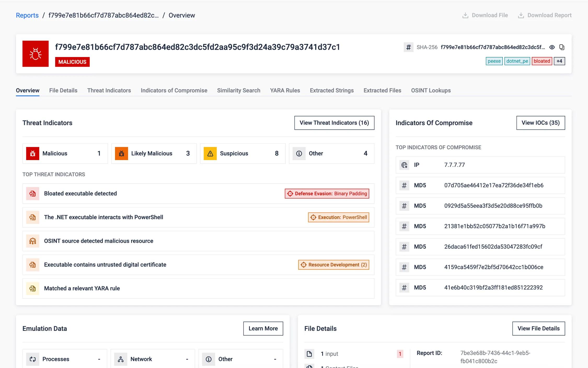The height and width of the screenshot is (368, 588).
Task: Open the Reports breadcrumb link
Action: pyautogui.click(x=27, y=15)
